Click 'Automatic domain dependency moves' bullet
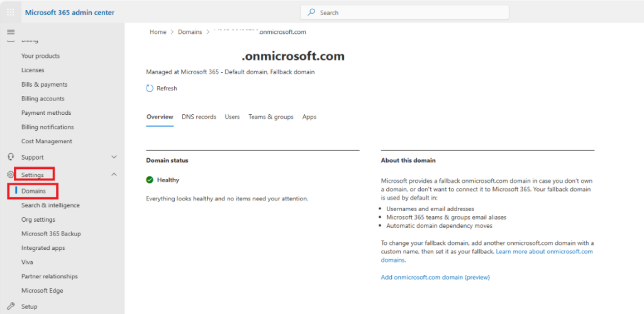The height and width of the screenshot is (314, 644). pyautogui.click(x=440, y=225)
